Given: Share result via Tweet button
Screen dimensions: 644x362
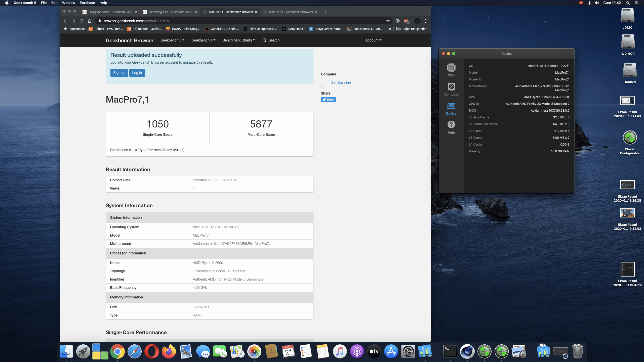Looking at the screenshot, I should click(328, 100).
